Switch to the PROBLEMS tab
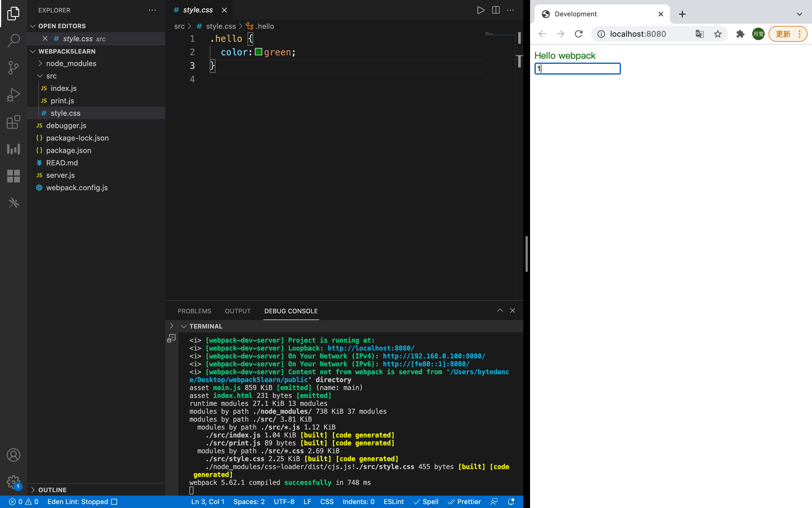This screenshot has width=812, height=508. pos(194,311)
